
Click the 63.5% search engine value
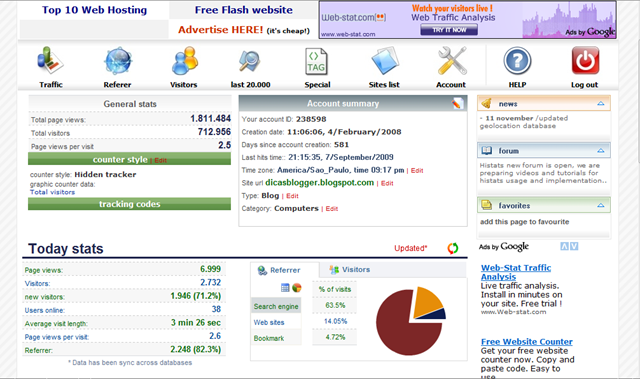(335, 305)
